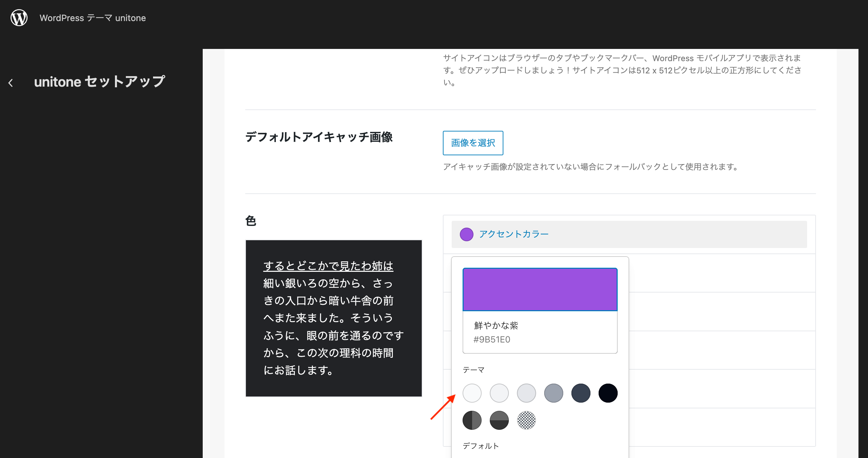Select the white theme color swatch

point(472,393)
